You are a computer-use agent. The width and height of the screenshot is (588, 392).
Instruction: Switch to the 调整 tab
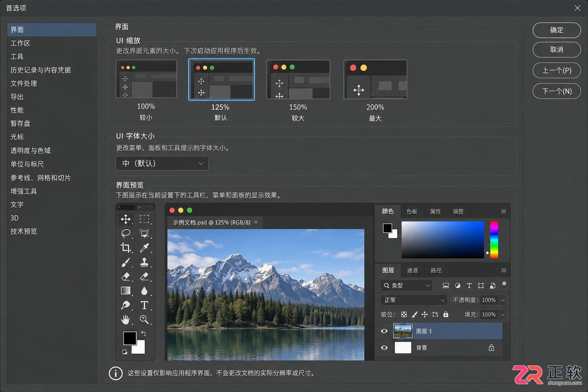[458, 211]
